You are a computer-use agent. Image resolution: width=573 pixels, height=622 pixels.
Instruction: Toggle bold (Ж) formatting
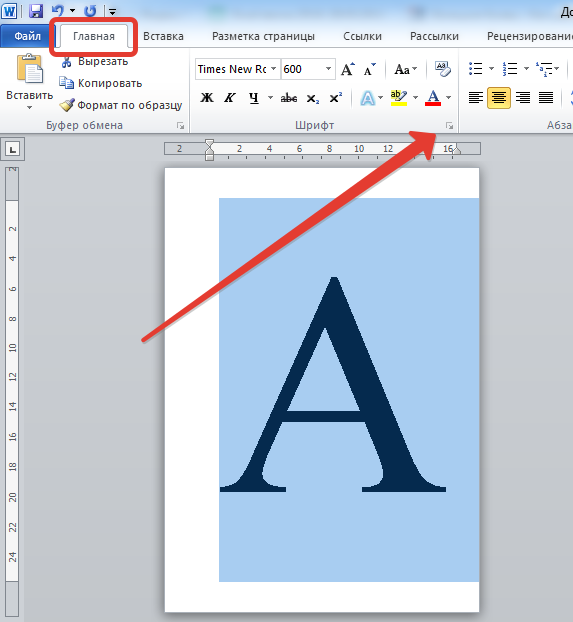(207, 98)
